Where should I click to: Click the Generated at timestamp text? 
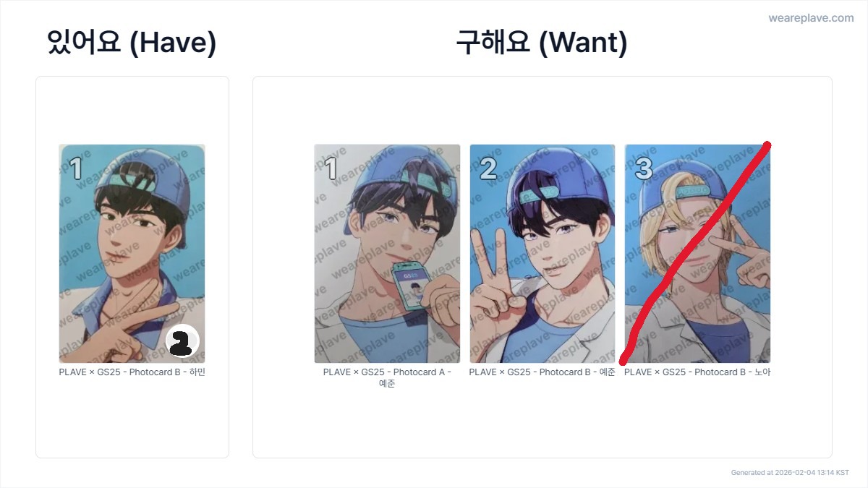coord(790,473)
